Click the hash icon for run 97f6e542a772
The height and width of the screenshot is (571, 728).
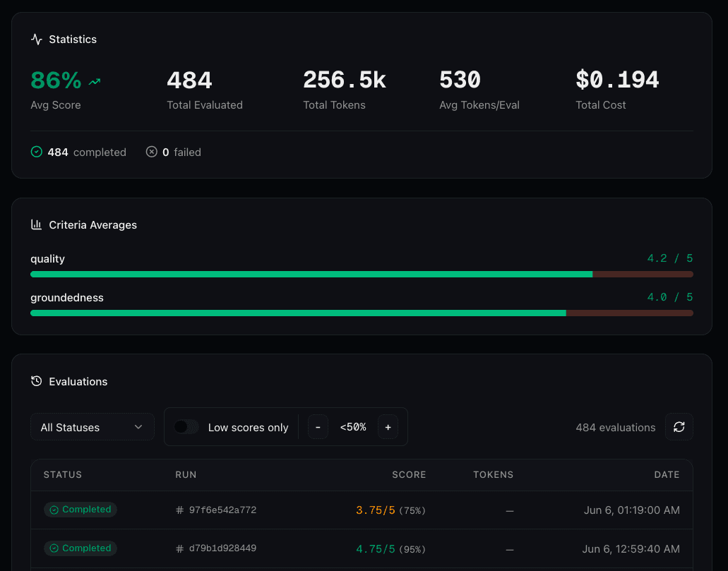coord(179,510)
